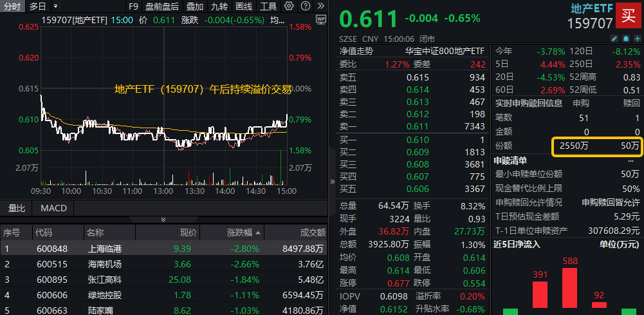Click the pencil edit note icon
Image resolution: width=644 pixels, height=315 pixels.
(x=614, y=39)
